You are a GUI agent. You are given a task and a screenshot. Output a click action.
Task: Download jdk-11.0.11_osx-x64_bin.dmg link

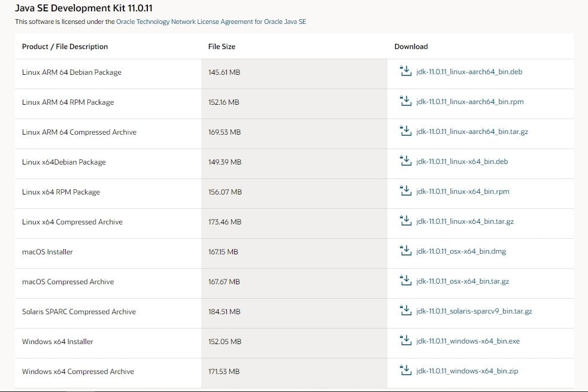point(461,251)
